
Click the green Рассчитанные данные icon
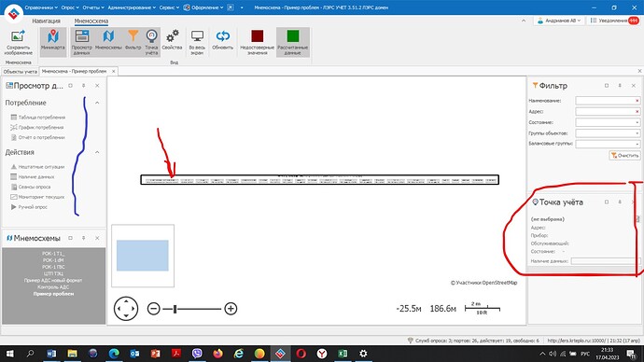click(x=292, y=36)
